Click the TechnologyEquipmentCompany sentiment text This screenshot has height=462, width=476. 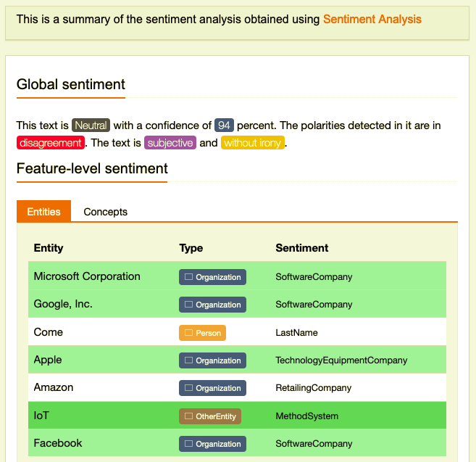point(341,360)
